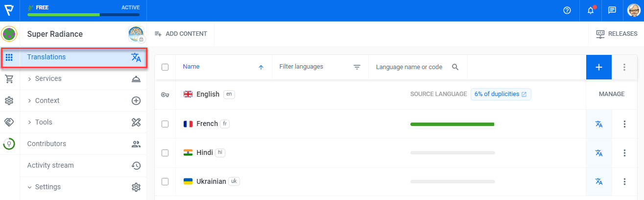Click the Hindi language name
The width and height of the screenshot is (644, 200).
pos(205,152)
